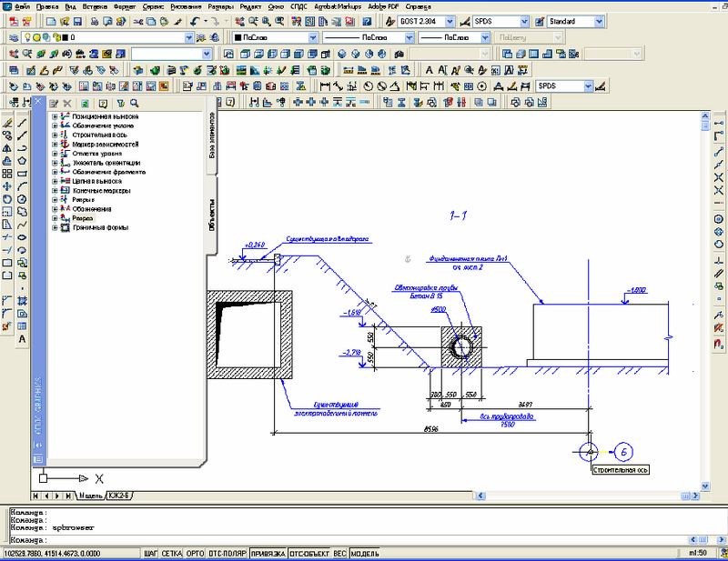
Task: Toggle ПРИВЯЗКА object snap
Action: (268, 553)
